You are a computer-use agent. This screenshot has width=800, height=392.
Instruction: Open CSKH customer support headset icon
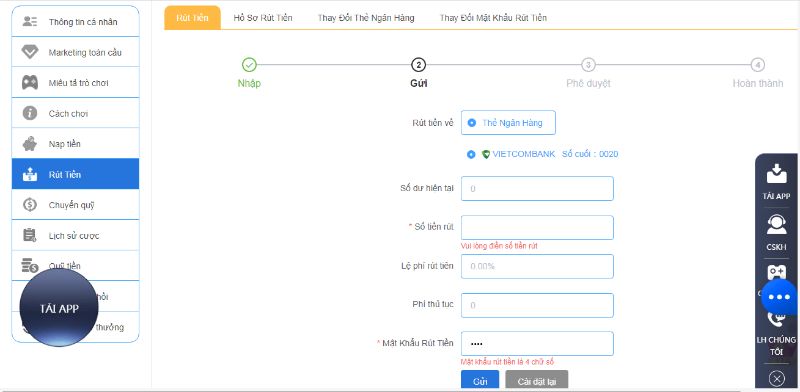point(776,225)
